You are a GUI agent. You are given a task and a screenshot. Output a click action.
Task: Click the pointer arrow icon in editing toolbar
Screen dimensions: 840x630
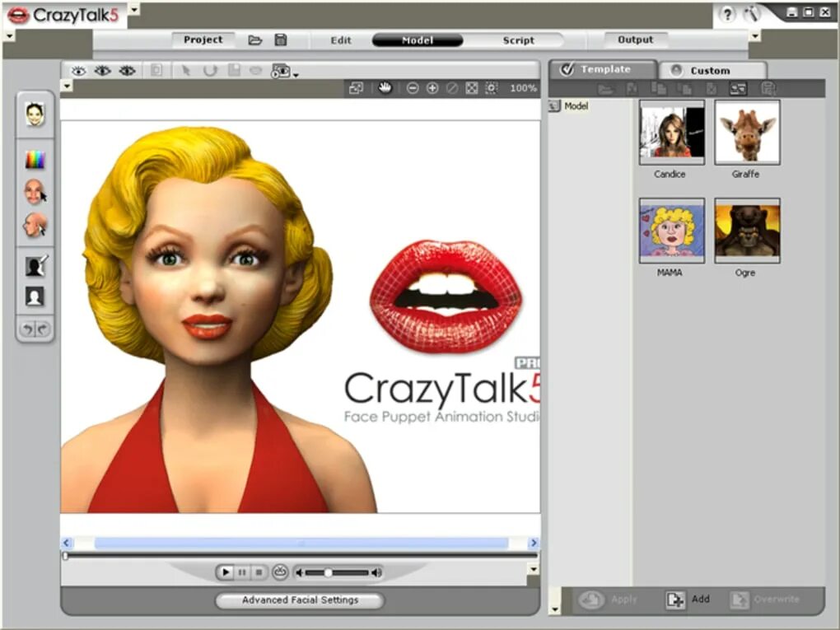point(185,71)
